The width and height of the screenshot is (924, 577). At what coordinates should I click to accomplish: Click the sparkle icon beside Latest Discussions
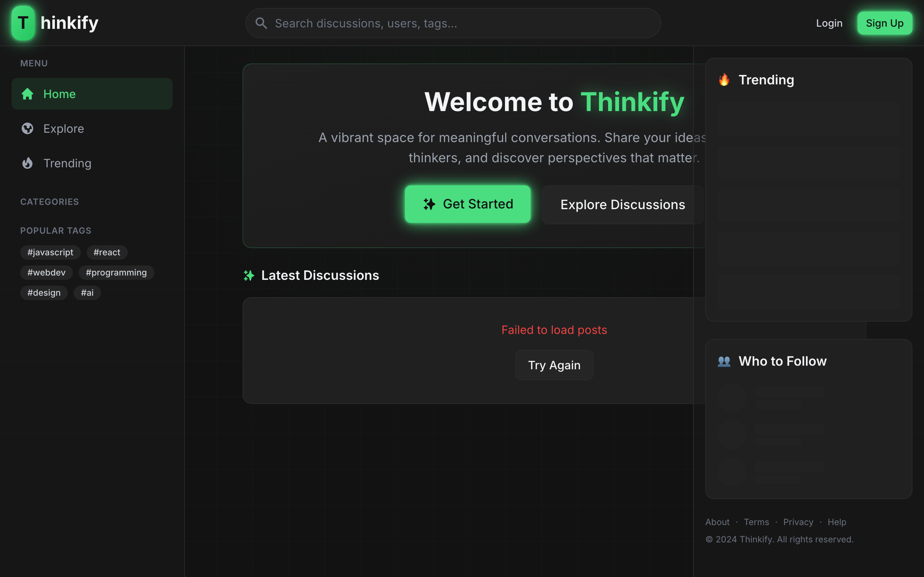(x=249, y=275)
